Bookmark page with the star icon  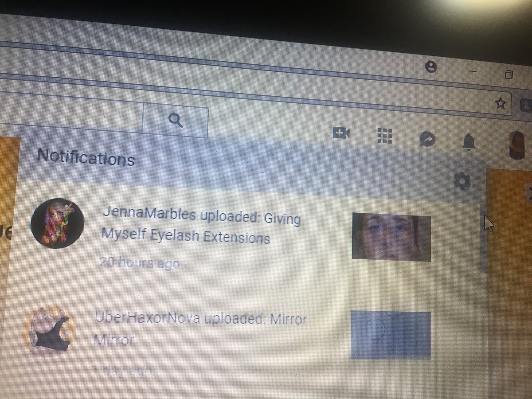click(500, 104)
